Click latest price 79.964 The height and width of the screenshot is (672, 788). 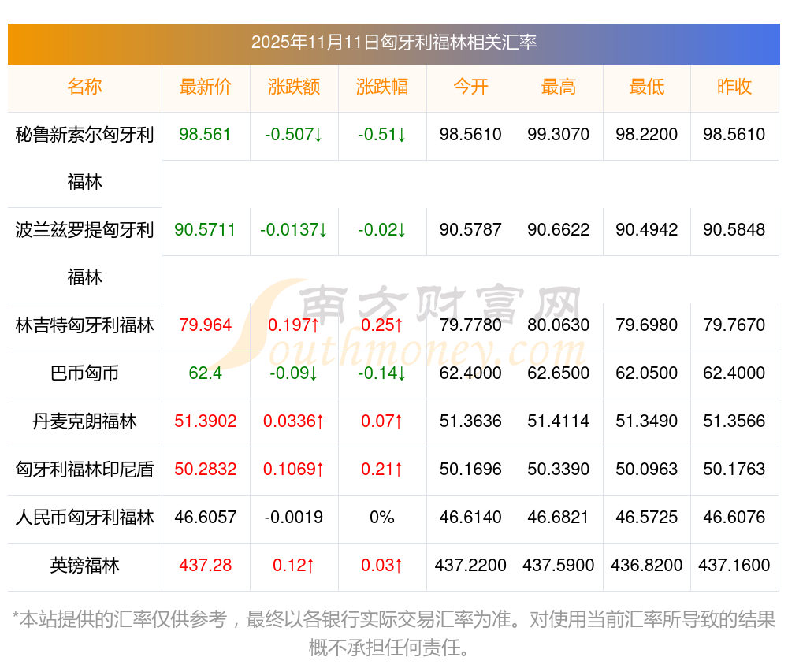point(205,325)
